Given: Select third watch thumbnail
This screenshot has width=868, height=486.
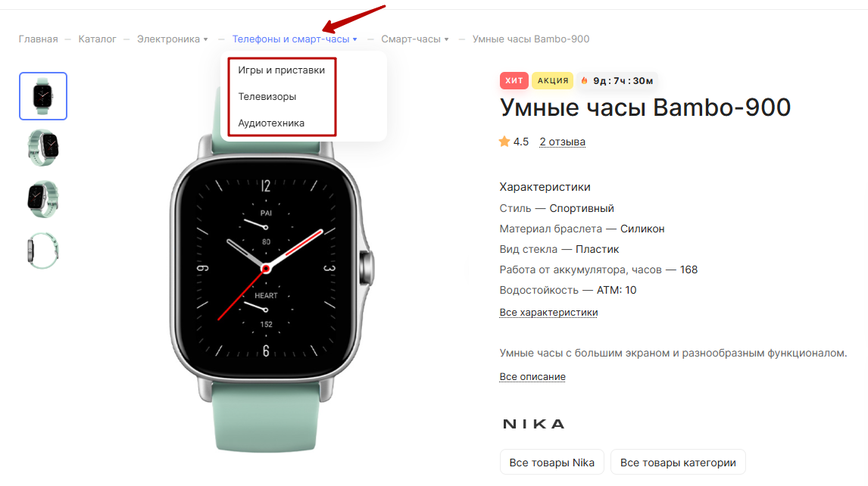Looking at the screenshot, I should click(x=43, y=199).
